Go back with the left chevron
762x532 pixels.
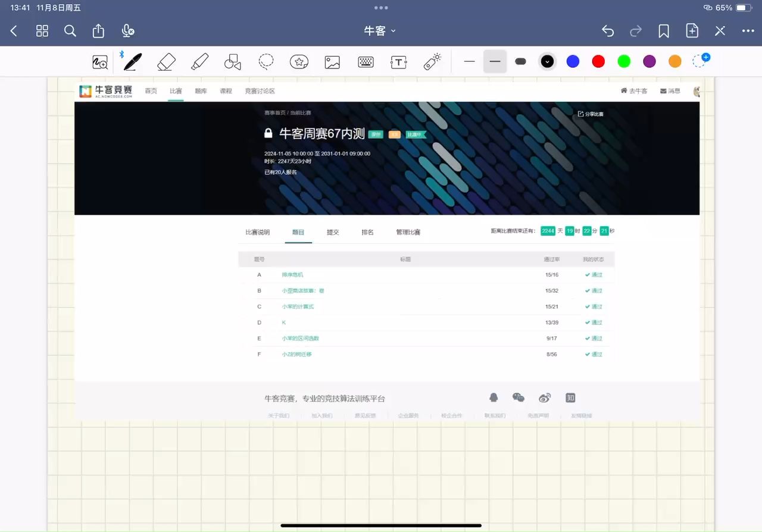(x=14, y=31)
